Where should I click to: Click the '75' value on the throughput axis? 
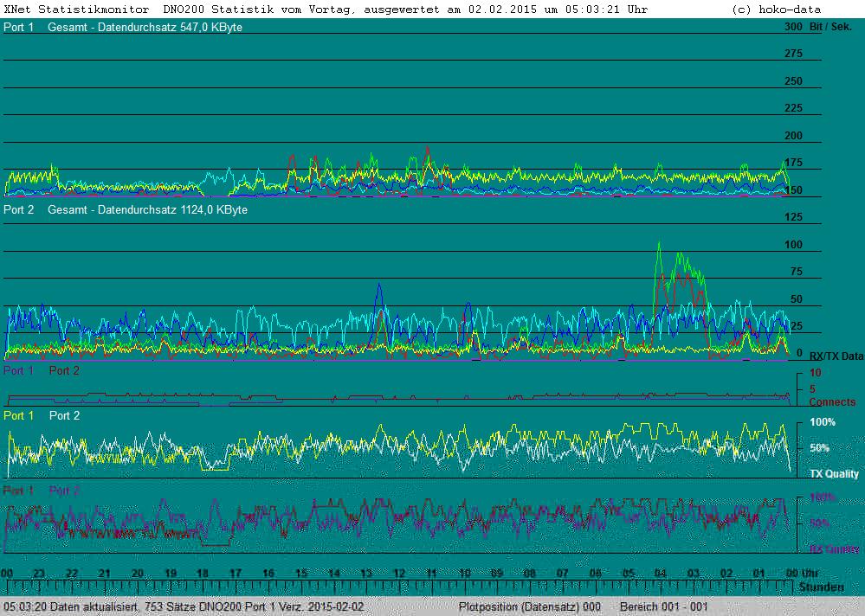pos(796,272)
